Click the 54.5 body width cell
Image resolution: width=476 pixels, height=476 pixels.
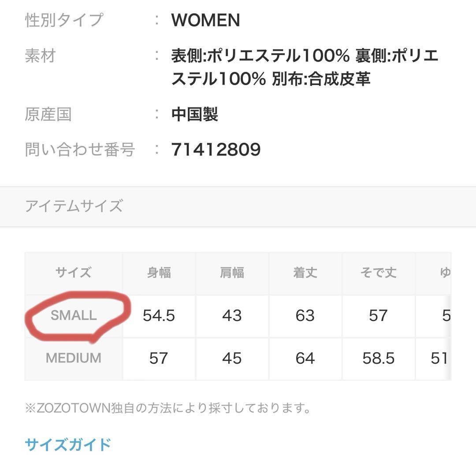coord(159,316)
